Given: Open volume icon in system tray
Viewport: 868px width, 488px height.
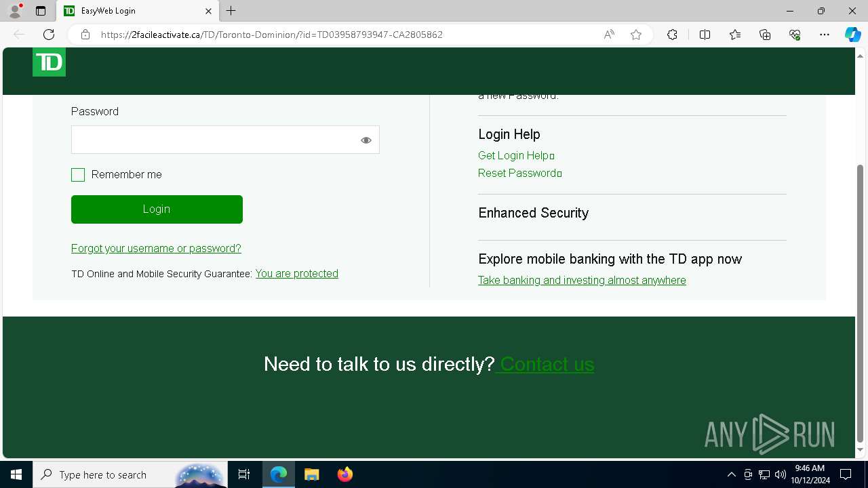Looking at the screenshot, I should (781, 474).
